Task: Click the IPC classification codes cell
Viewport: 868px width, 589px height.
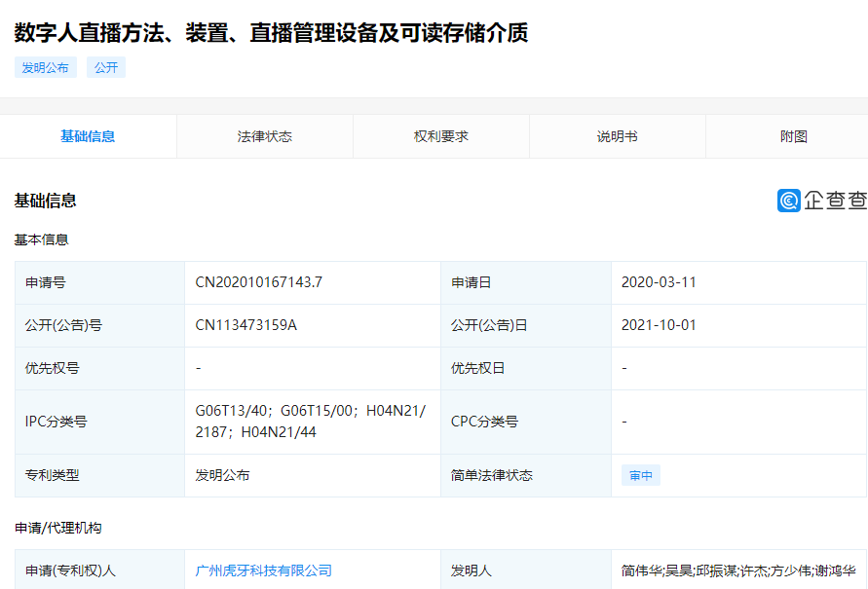Action: pyautogui.click(x=310, y=422)
